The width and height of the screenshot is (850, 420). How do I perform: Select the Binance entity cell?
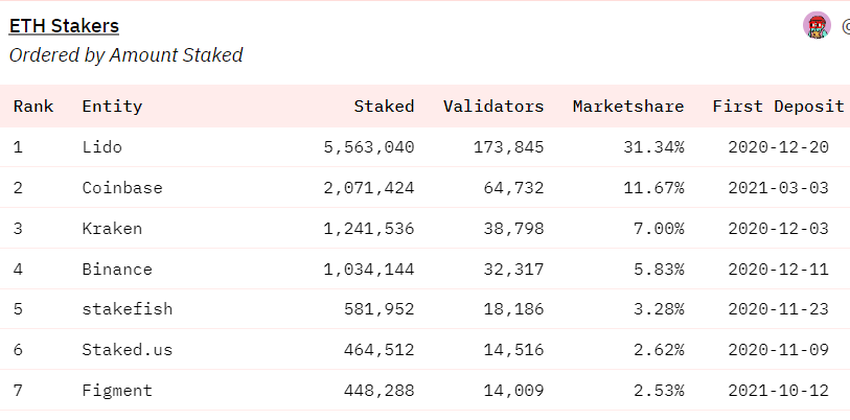point(117,269)
